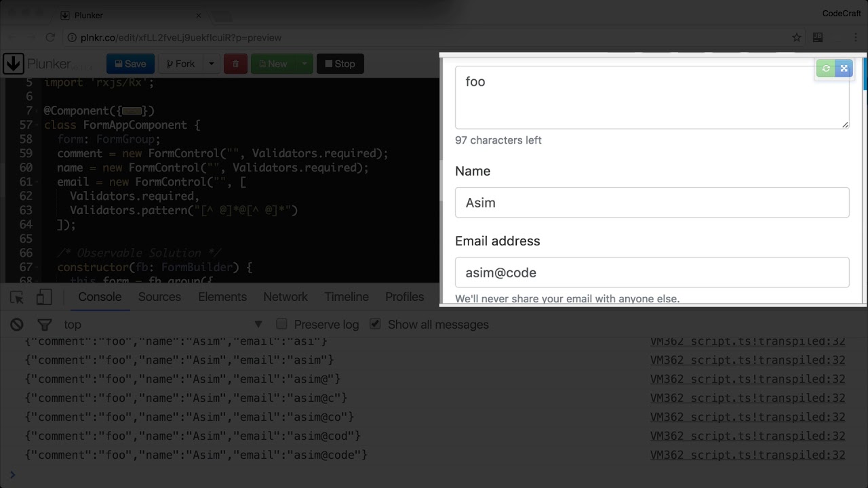The width and height of the screenshot is (868, 488).
Task: Activate DevTools inspect element icon
Action: (x=17, y=297)
